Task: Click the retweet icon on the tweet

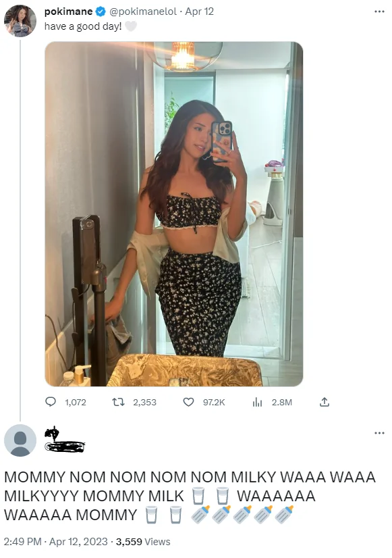Action: 118,402
